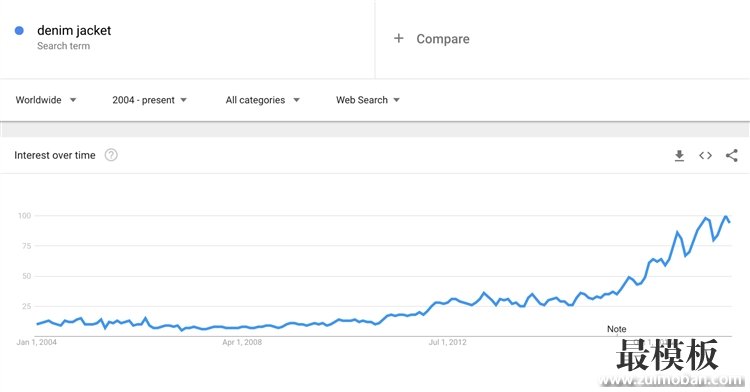Edit the denim jacket search term
Screen dimensions: 750x392
tap(74, 31)
